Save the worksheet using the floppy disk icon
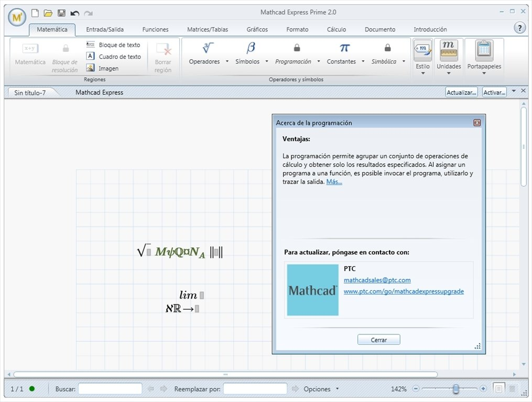This screenshot has width=532, height=402. coord(61,13)
